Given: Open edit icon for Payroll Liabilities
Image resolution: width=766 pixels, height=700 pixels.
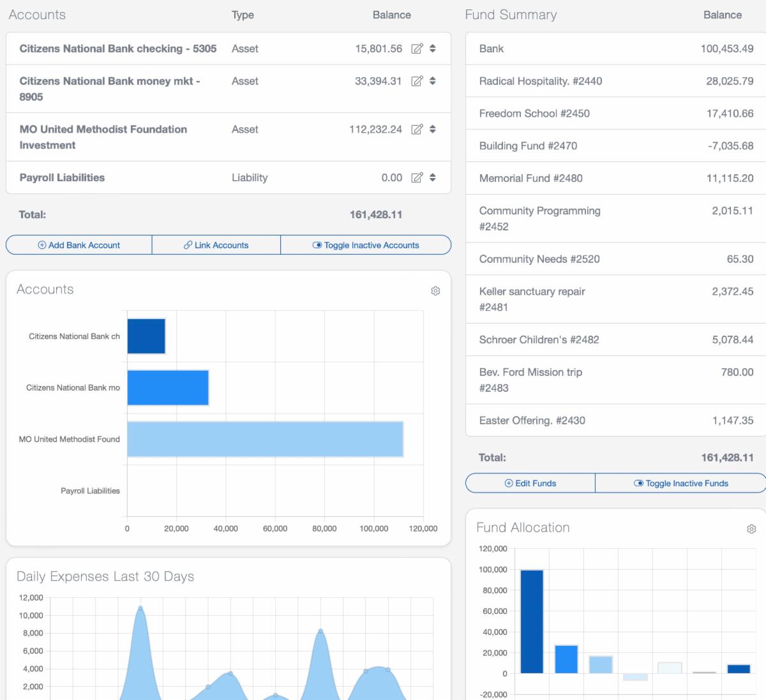Looking at the screenshot, I should [x=417, y=178].
